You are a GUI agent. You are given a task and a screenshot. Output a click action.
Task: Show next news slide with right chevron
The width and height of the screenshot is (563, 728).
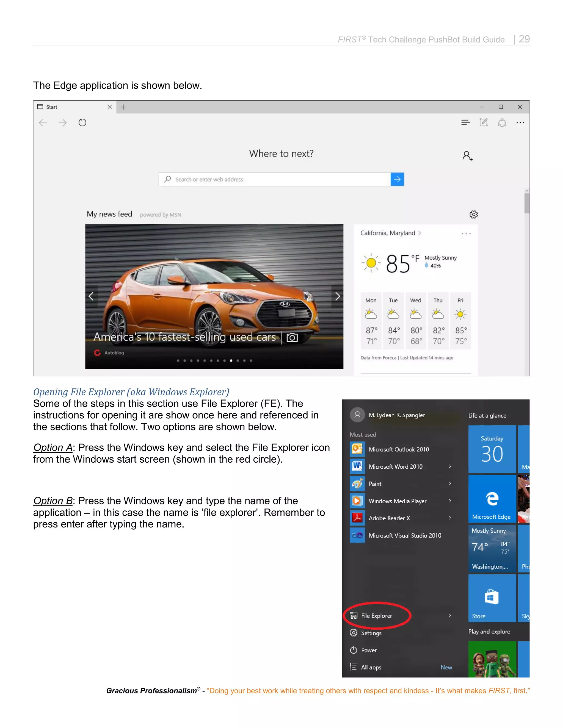pos(337,296)
